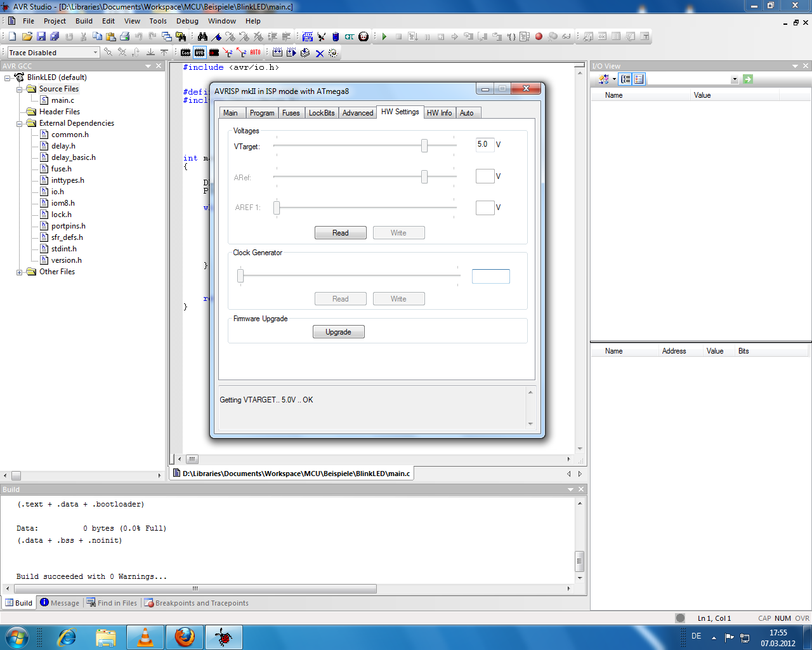Expand the Other Files folder
The image size is (812, 650).
tap(19, 272)
